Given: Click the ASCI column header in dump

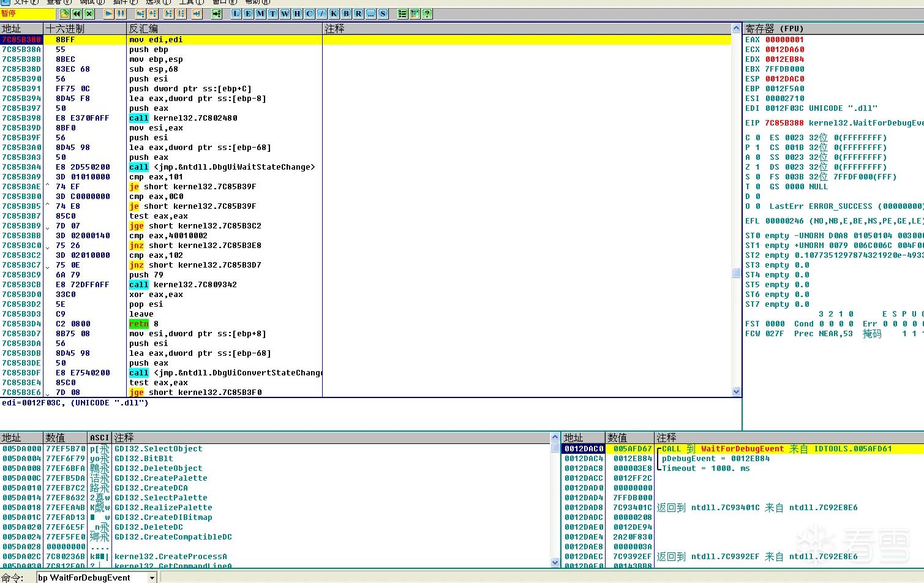Looking at the screenshot, I should (x=100, y=438).
